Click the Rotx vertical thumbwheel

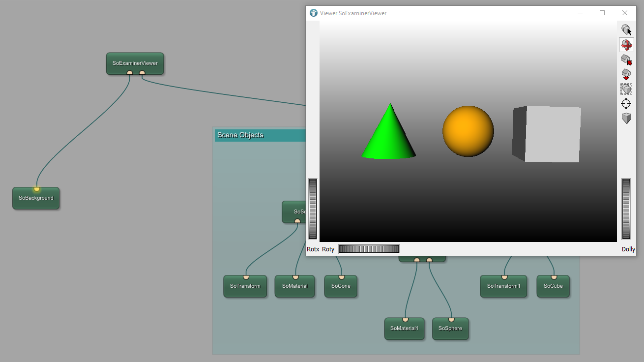(312, 209)
